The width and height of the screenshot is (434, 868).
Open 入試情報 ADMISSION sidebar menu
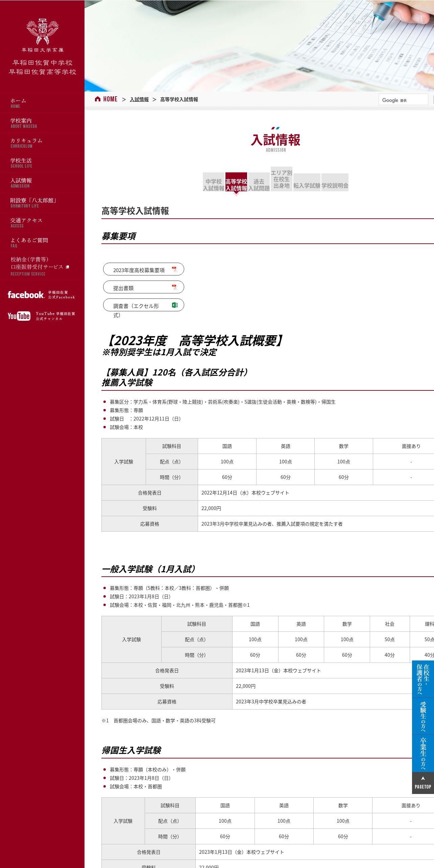42,183
